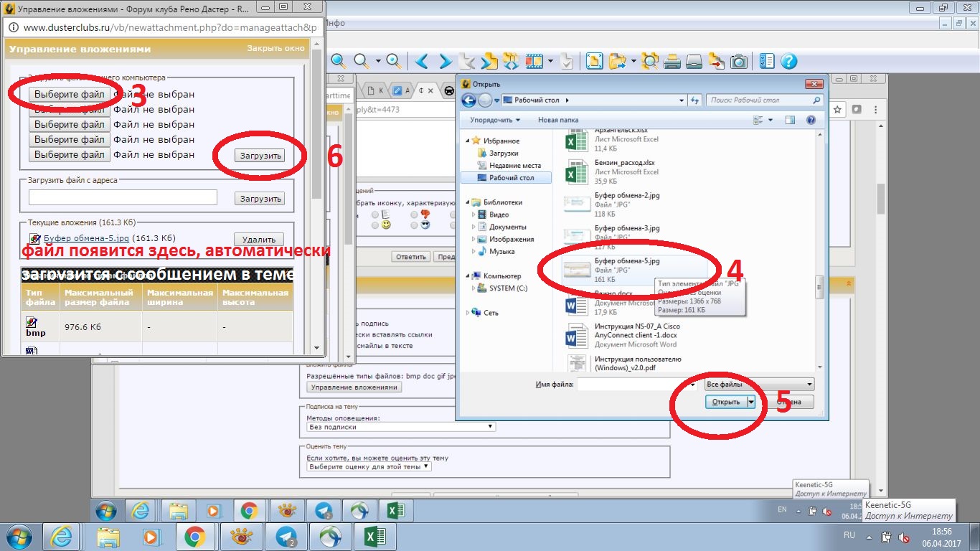Screen dimensions: 980x551
Task: Click the Открыть button in file dialog
Action: point(726,402)
